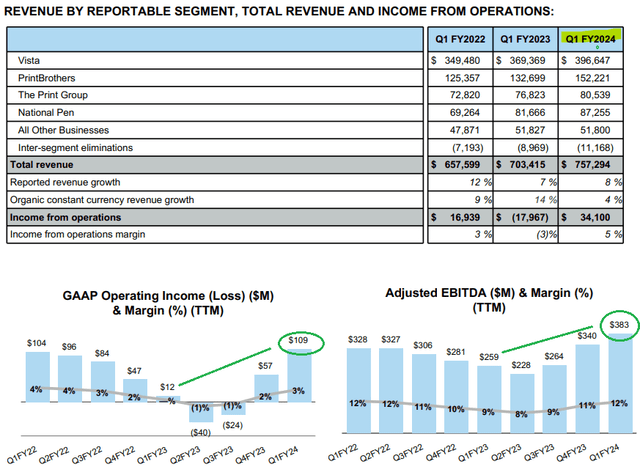Viewport: 640px width, 467px height.
Task: Click PrintBrothers value 132,699
Action: (527, 78)
